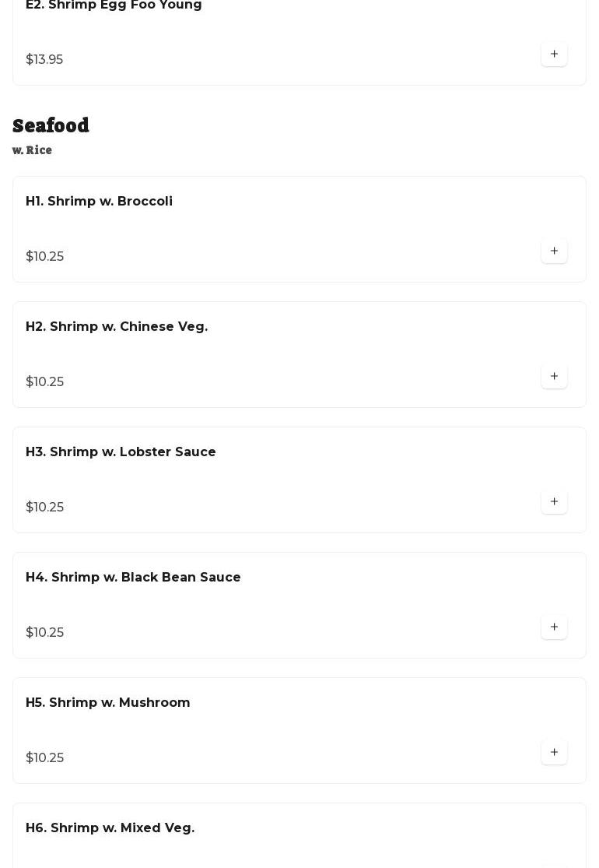
Task: View H3. Shrimp w. Lobster Sauce details
Action: coord(121,452)
